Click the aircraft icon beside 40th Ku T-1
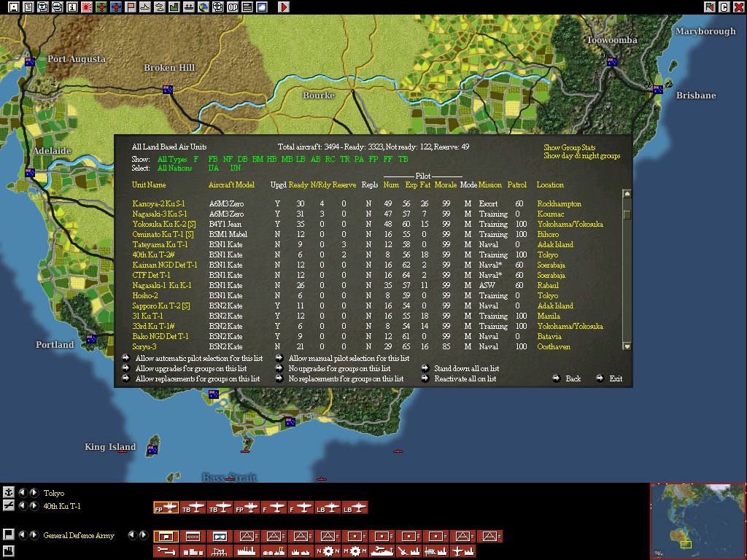The image size is (747, 560). [x=9, y=506]
